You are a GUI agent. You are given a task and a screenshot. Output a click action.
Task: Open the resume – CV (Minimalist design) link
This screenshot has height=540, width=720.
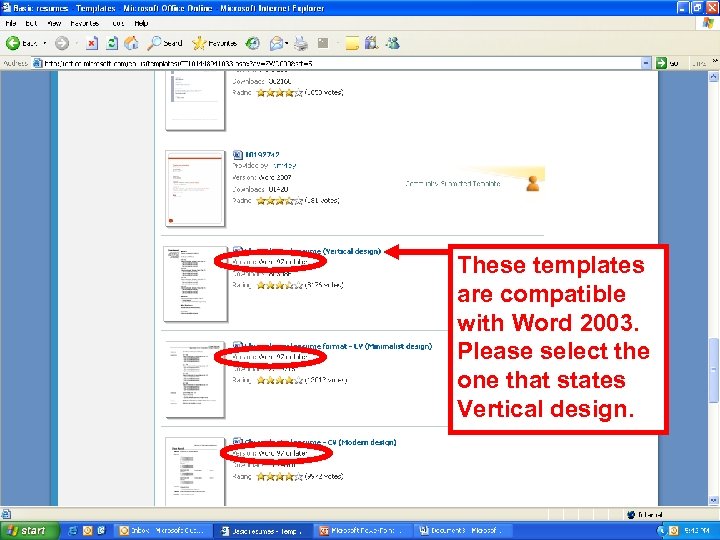pos(338,346)
